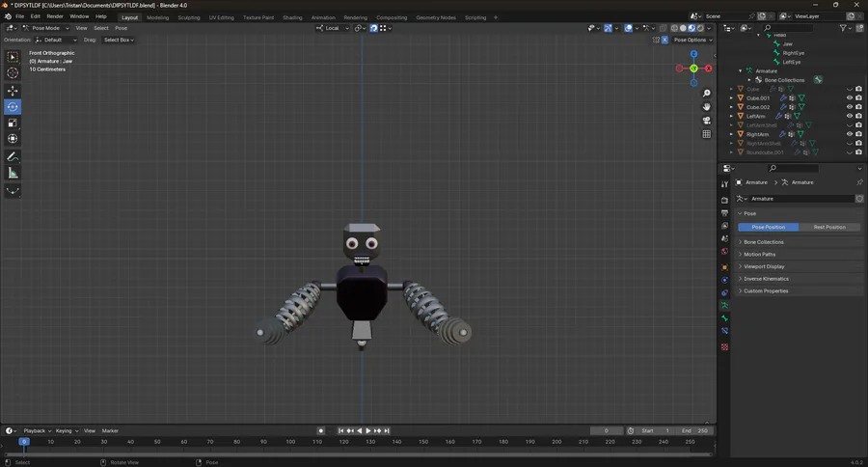
Task: Open the Pose Mode dropdown
Action: (47, 28)
